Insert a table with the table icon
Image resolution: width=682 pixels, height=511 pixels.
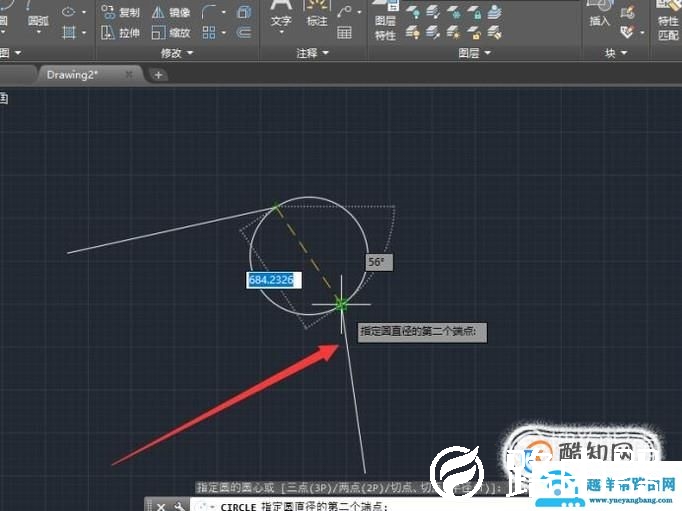click(x=345, y=33)
